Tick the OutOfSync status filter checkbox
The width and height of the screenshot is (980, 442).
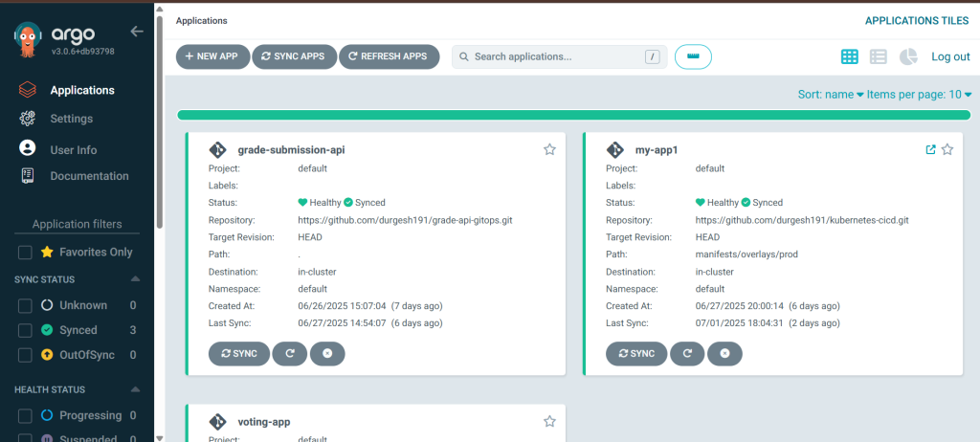pos(26,355)
